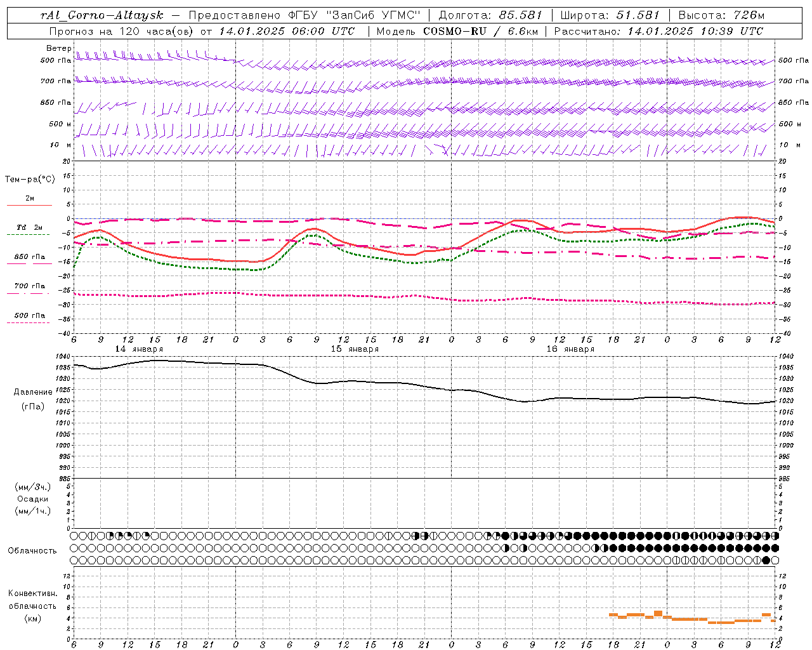Click the Конвективн. label

pyautogui.click(x=33, y=594)
